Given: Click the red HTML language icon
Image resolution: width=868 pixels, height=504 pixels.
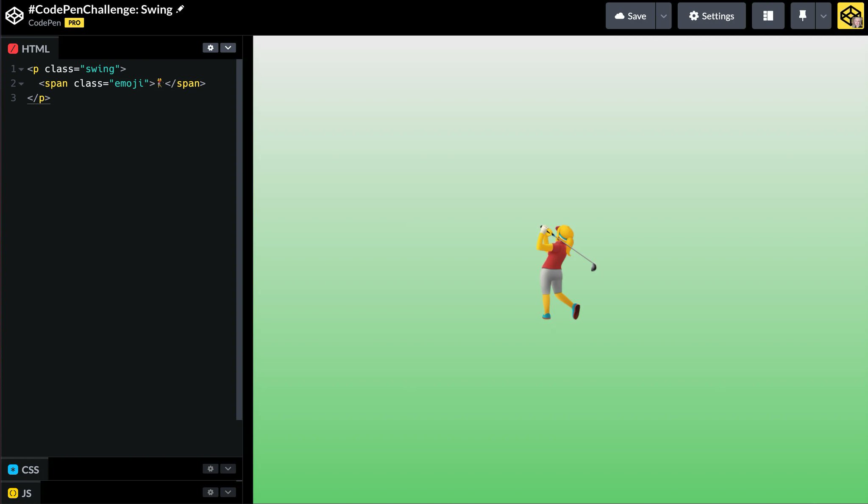Looking at the screenshot, I should click(13, 48).
